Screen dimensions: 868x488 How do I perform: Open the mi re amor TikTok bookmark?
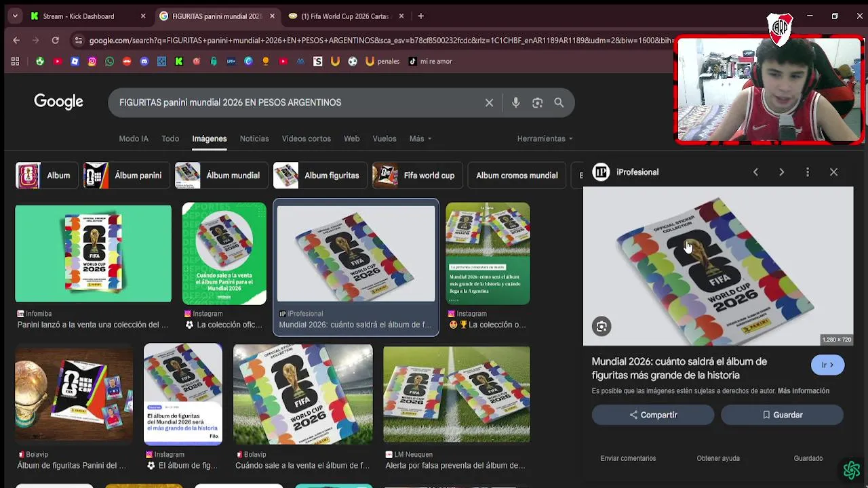[x=430, y=61]
